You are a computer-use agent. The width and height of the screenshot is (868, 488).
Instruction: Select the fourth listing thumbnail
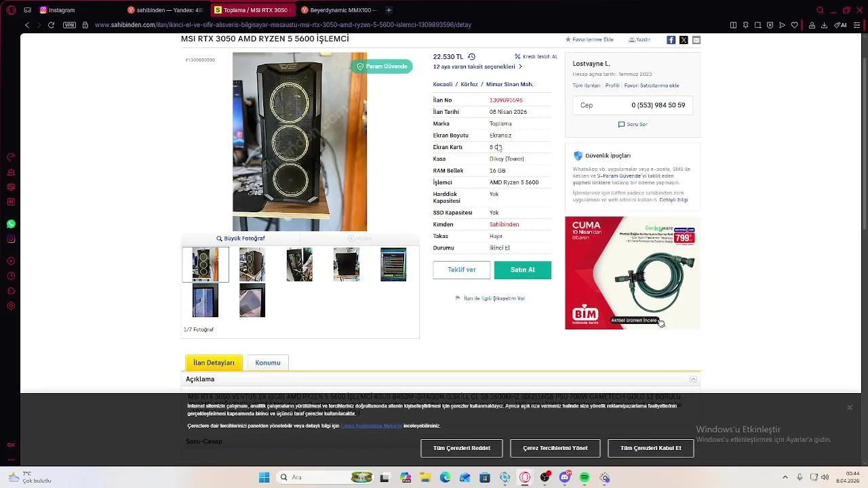click(347, 264)
